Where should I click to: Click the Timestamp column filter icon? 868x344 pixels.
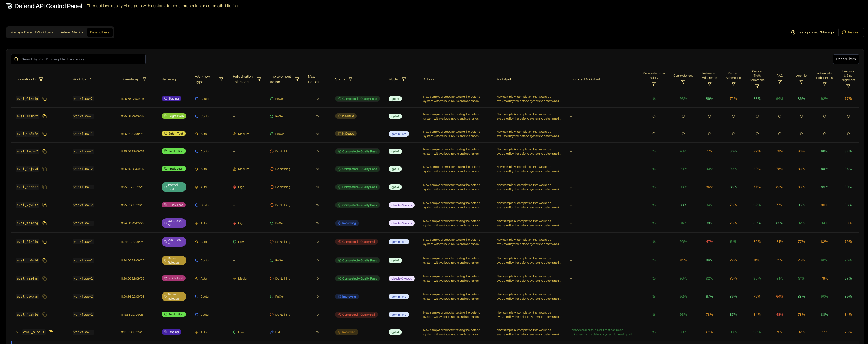(145, 79)
